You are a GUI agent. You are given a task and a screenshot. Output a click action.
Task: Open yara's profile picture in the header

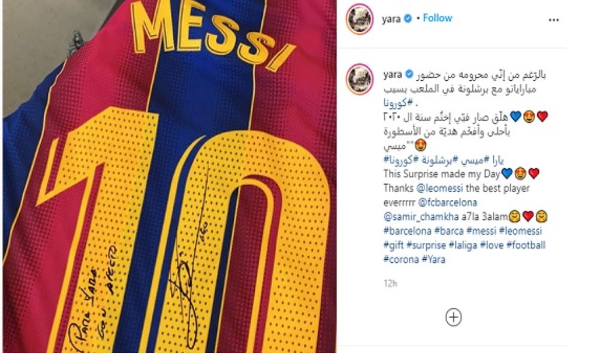pos(359,19)
